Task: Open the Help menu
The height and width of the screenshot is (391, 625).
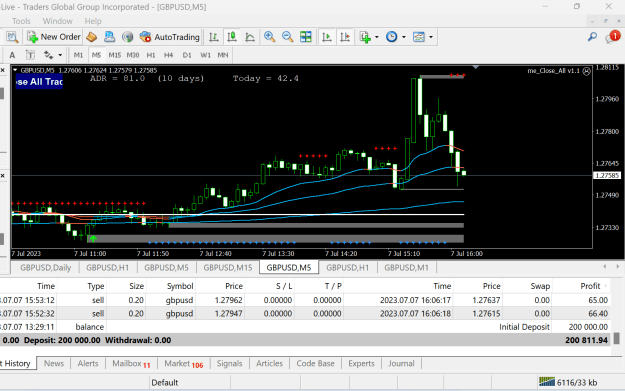Action: coord(93,21)
